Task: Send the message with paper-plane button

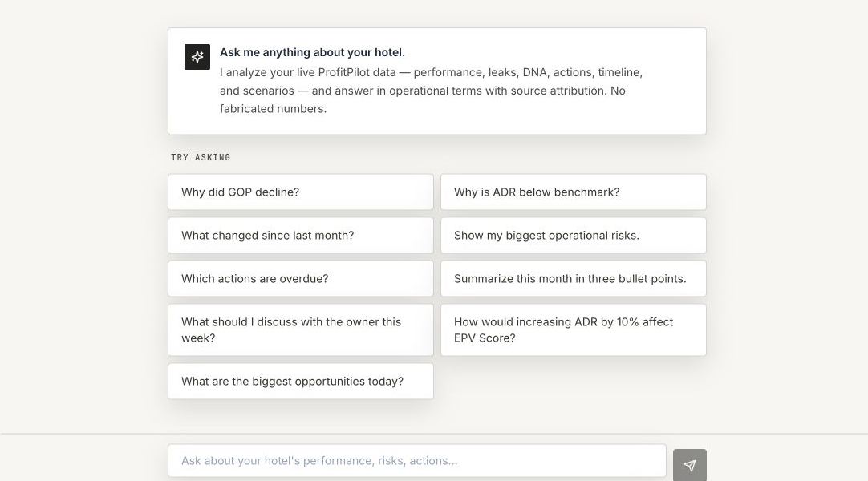Action: point(690,465)
